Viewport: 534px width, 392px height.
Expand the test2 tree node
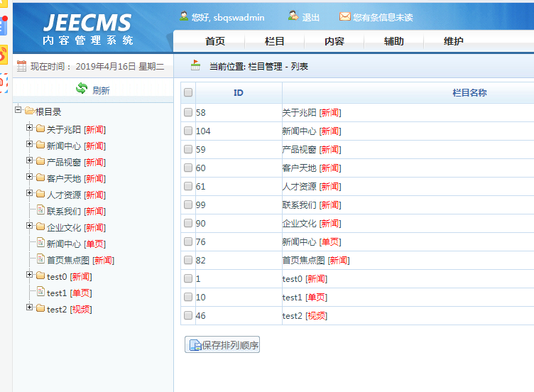tap(29, 307)
